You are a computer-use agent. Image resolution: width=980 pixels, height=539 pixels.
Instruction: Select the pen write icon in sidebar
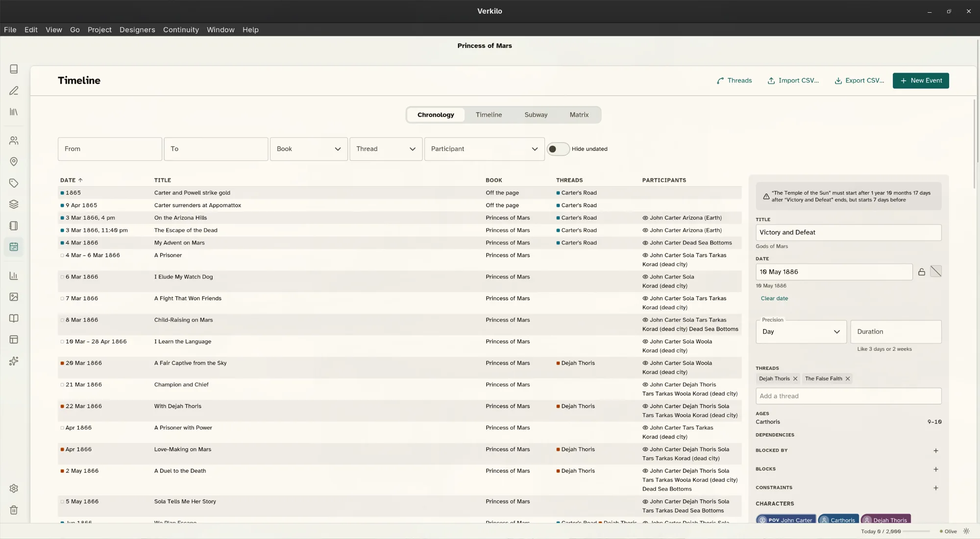coord(14,91)
